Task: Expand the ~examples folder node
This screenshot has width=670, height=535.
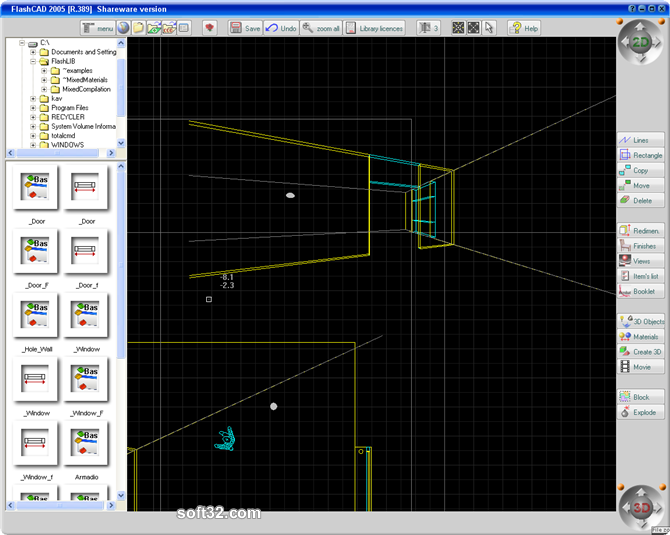Action: 44,71
